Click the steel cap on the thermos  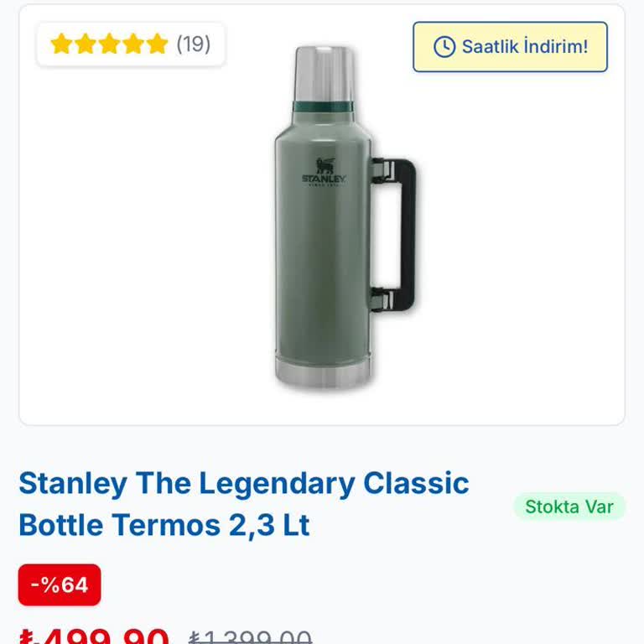(x=324, y=74)
